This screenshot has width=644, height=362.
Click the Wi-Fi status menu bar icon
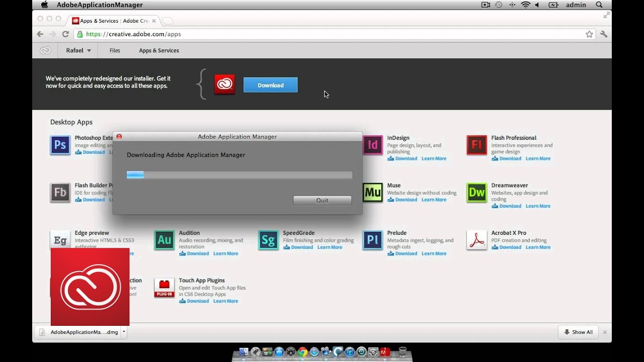pos(525,5)
